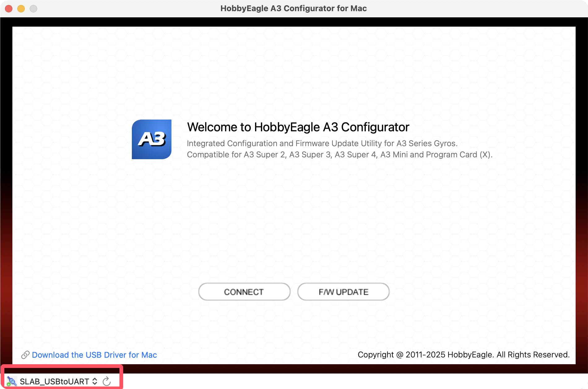588x389 pixels.
Task: Click the Integrated Configuration and Firmware Update text line
Action: pos(322,143)
